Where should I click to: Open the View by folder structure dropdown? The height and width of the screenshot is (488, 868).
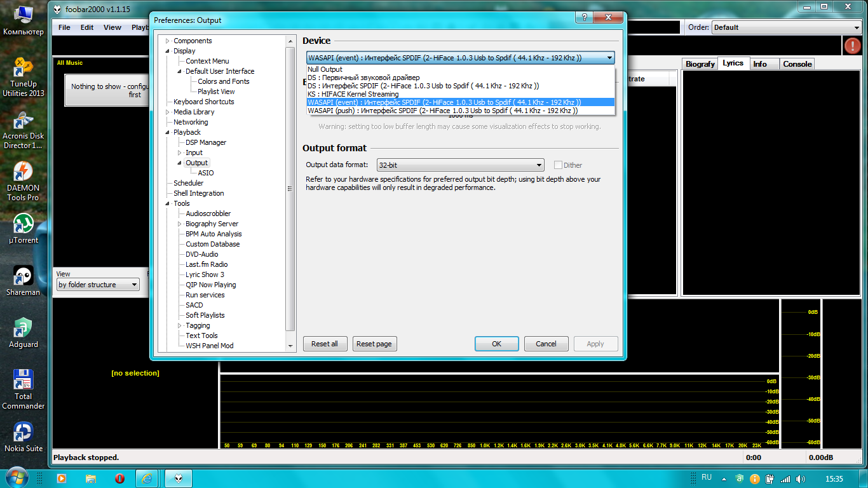tap(98, 285)
